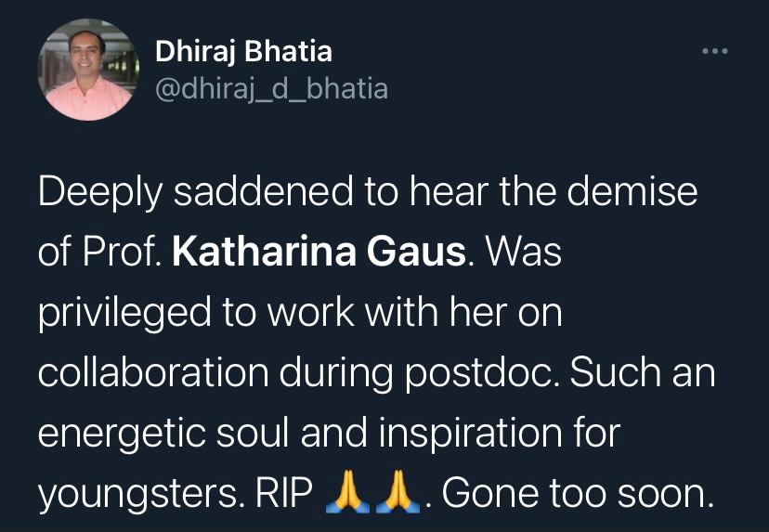Click the word "demise" in the tweet
Screen dimensions: 769x532
[x=633, y=193]
